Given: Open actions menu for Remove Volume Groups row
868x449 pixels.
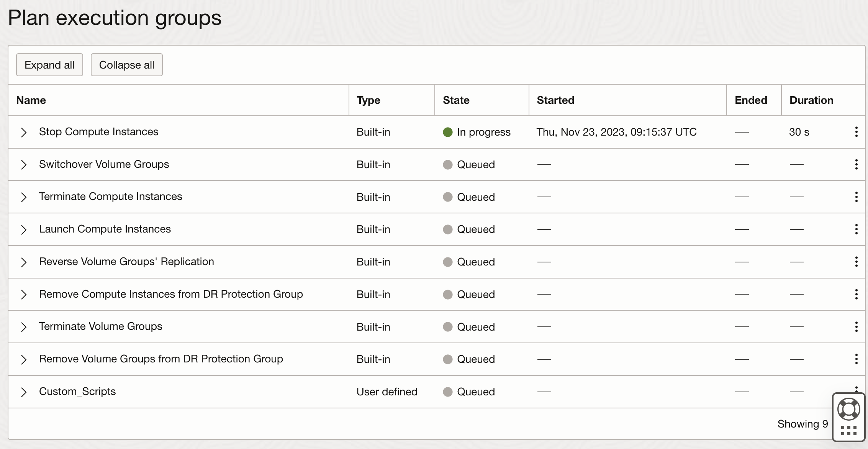Looking at the screenshot, I should click(856, 359).
